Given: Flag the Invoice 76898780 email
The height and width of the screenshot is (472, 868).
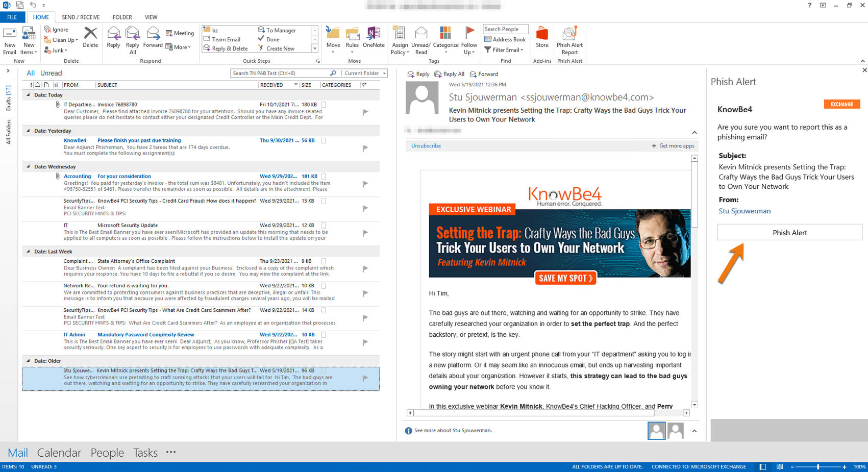Looking at the screenshot, I should (365, 112).
